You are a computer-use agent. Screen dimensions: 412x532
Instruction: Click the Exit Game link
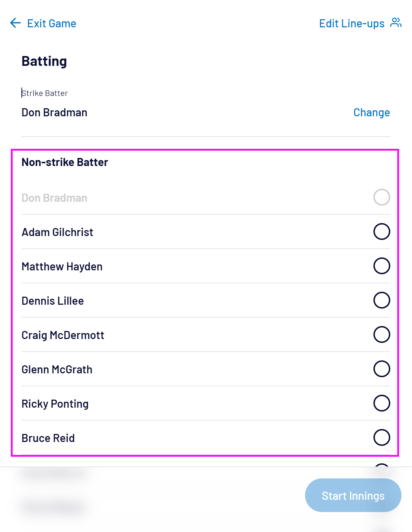[x=52, y=23]
